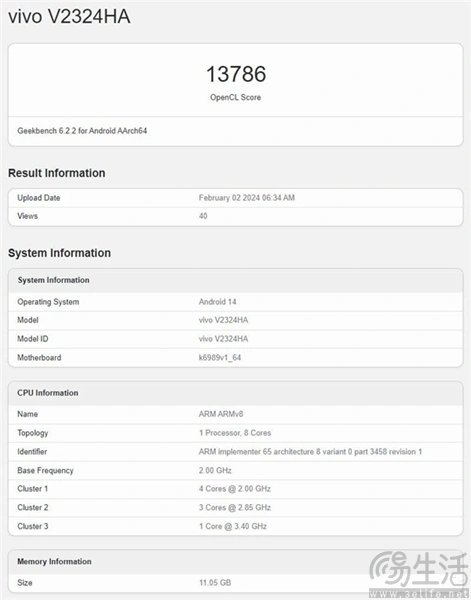Click the Model row label
Screen dimensions: 471x600
[28, 320]
